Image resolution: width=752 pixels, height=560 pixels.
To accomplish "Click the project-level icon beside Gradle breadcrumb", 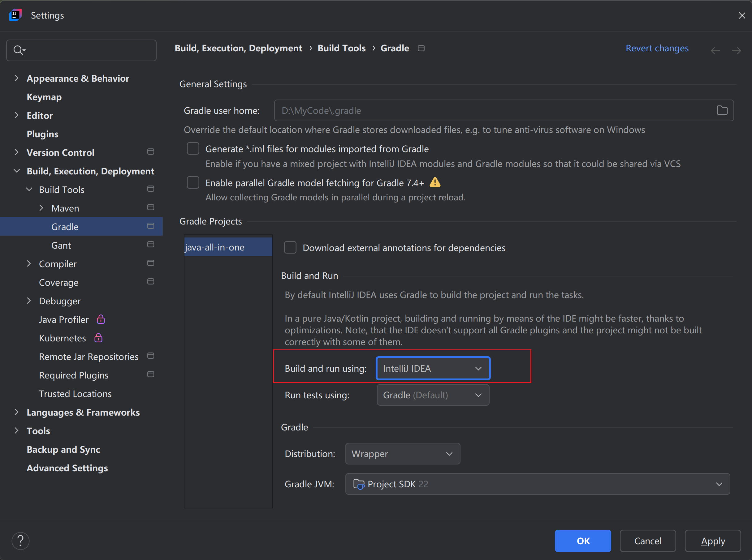I will (421, 48).
